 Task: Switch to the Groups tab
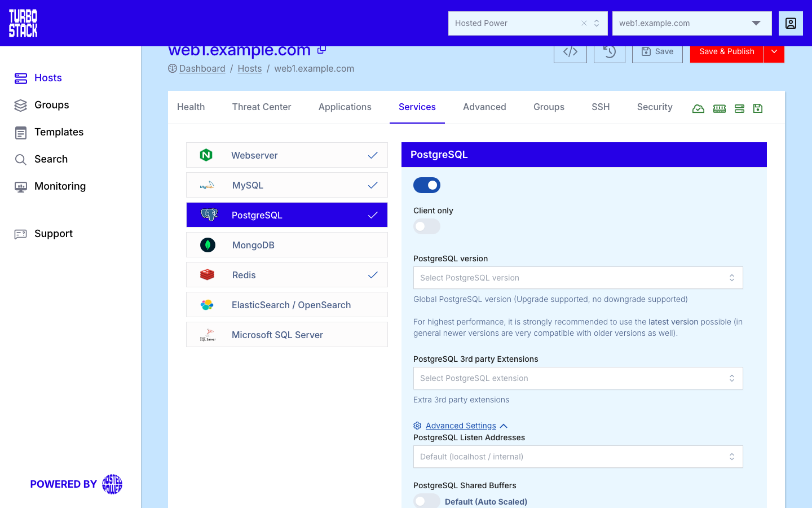(549, 107)
